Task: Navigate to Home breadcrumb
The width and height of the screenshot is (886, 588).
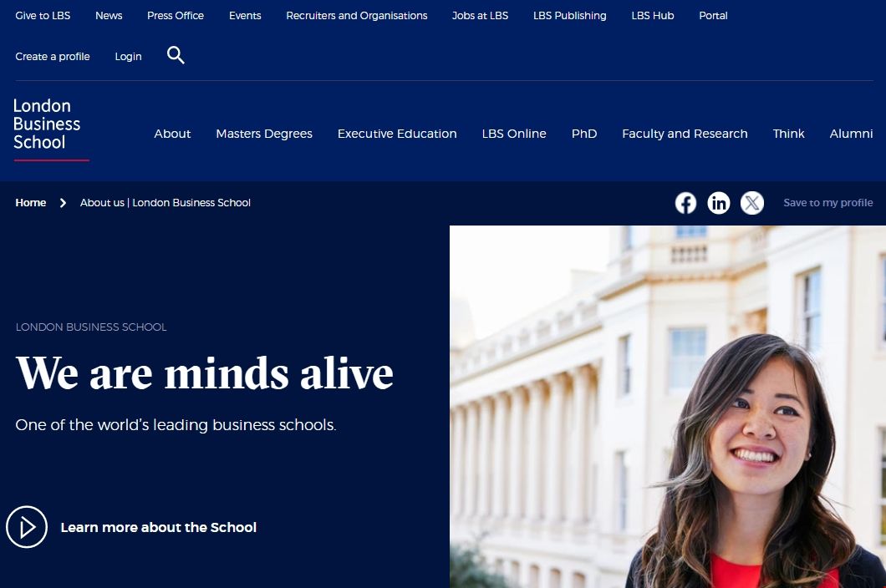Action: click(31, 203)
